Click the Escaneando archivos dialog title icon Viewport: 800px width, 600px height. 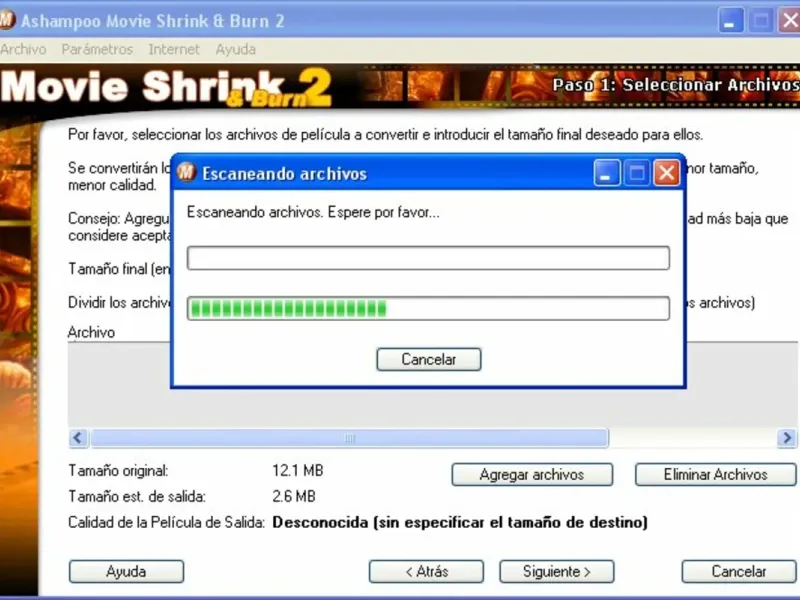pos(187,172)
